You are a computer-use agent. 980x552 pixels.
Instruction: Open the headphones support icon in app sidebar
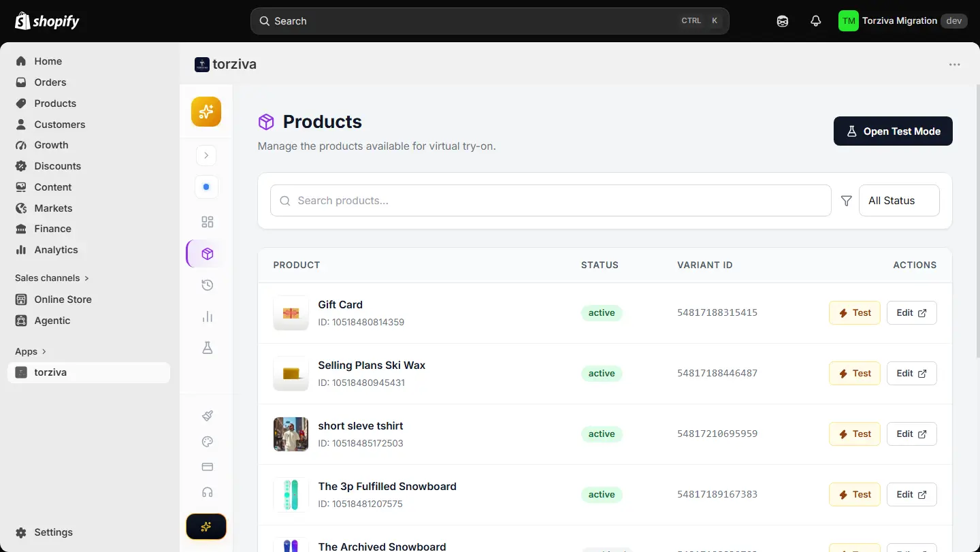208,492
